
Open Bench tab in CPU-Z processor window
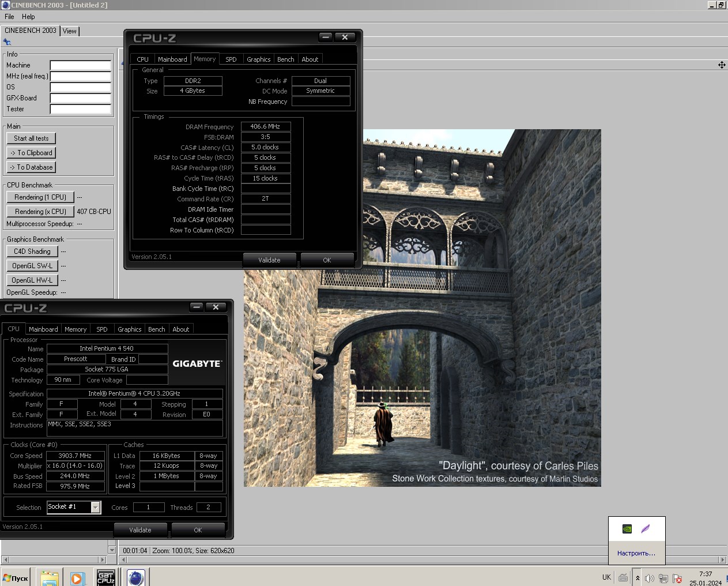[157, 329]
